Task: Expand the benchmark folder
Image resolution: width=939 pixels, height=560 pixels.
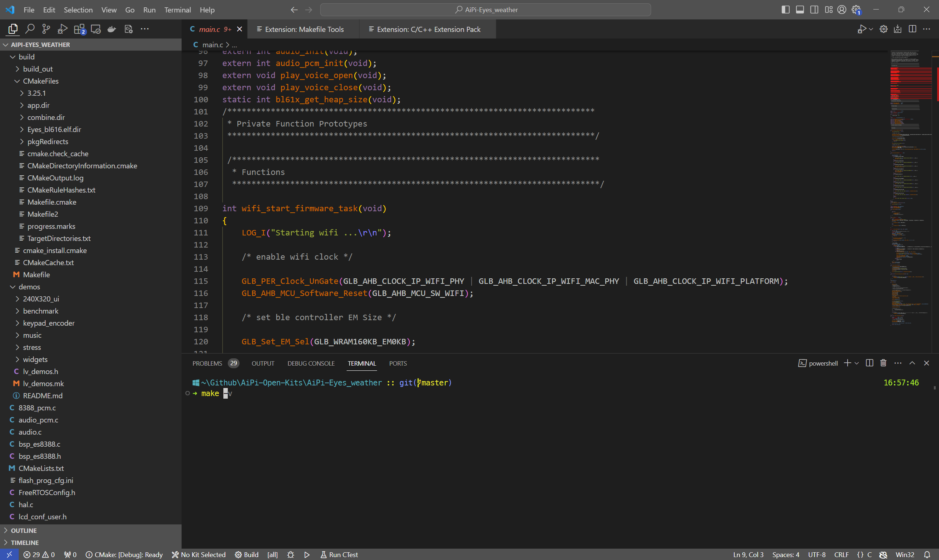Action: click(91, 311)
